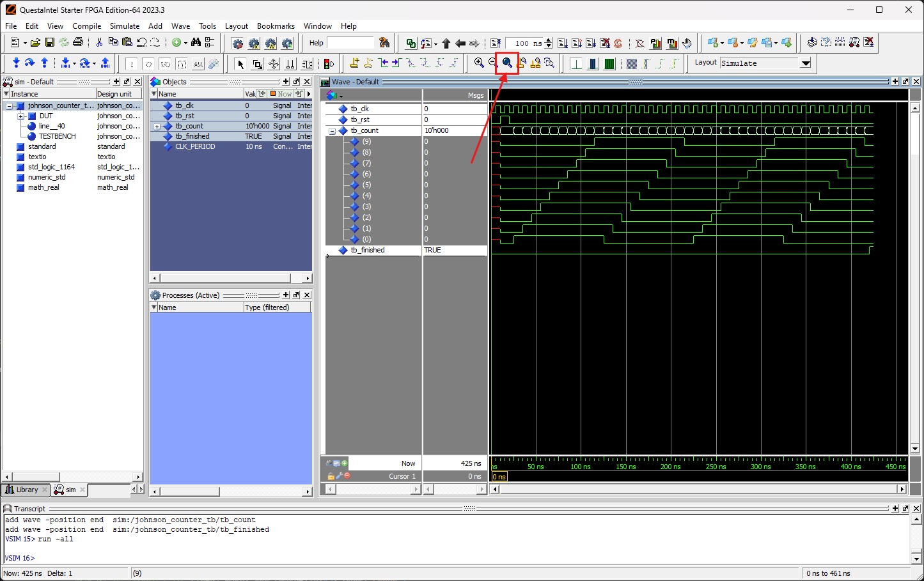Enable wave Select mode arrow

tap(241, 64)
